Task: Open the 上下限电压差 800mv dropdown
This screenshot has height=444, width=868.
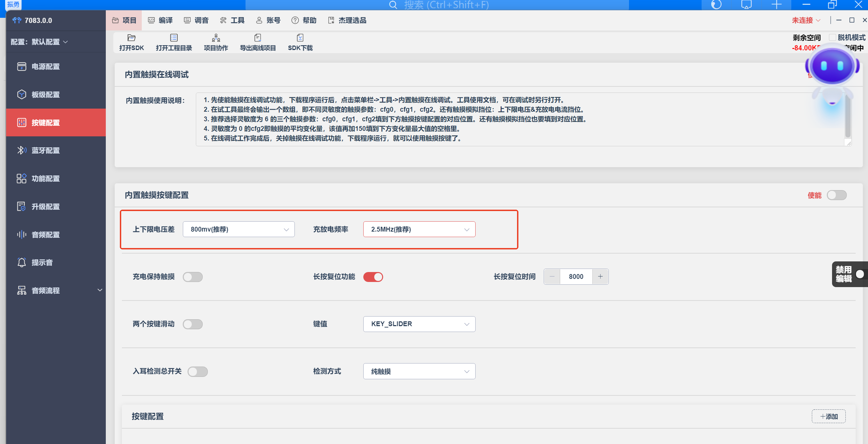Action: click(x=239, y=229)
